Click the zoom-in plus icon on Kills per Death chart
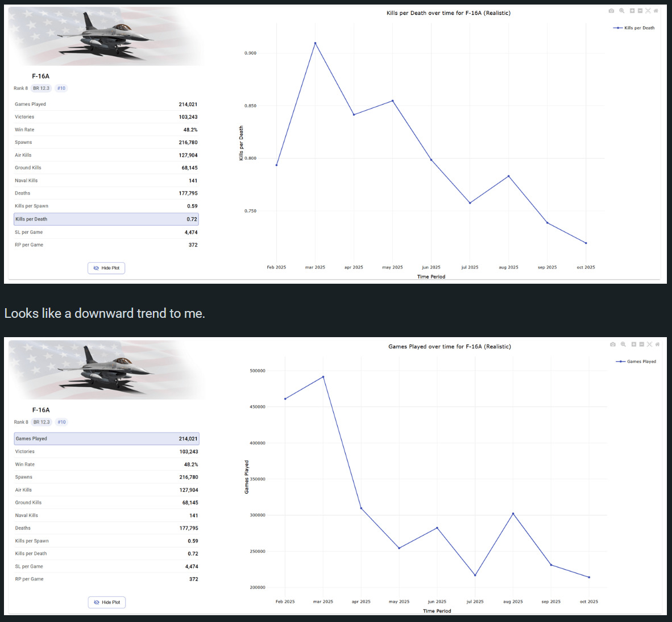Viewport: 672px width, 622px height. (632, 11)
